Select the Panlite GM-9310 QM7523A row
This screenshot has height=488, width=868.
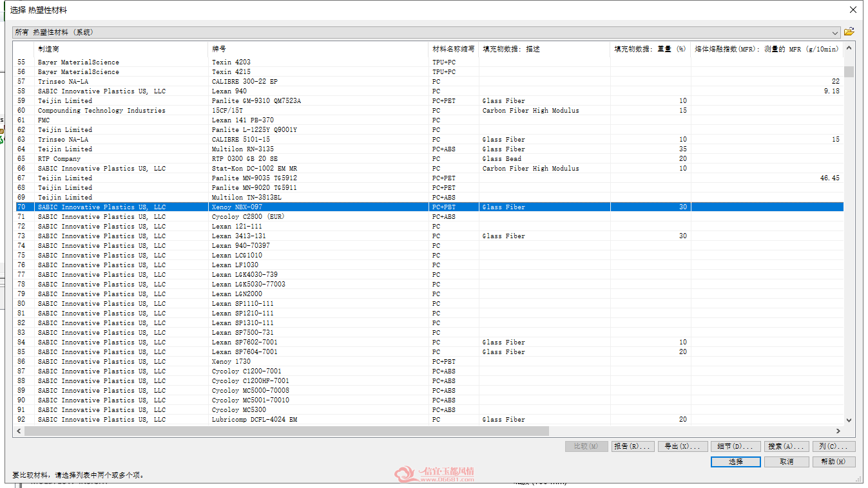pyautogui.click(x=429, y=101)
